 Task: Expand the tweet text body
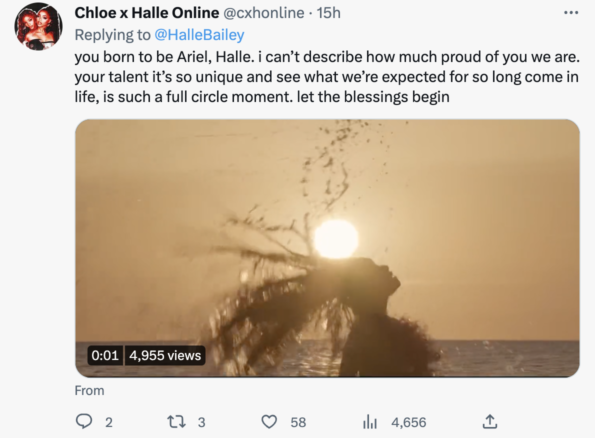coord(327,77)
